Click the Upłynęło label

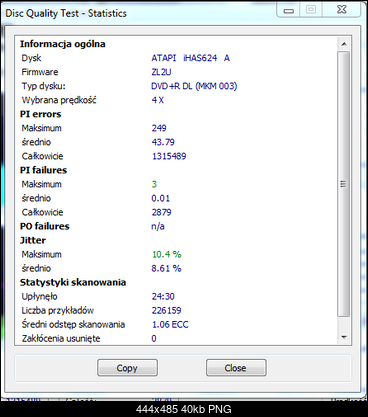point(39,296)
